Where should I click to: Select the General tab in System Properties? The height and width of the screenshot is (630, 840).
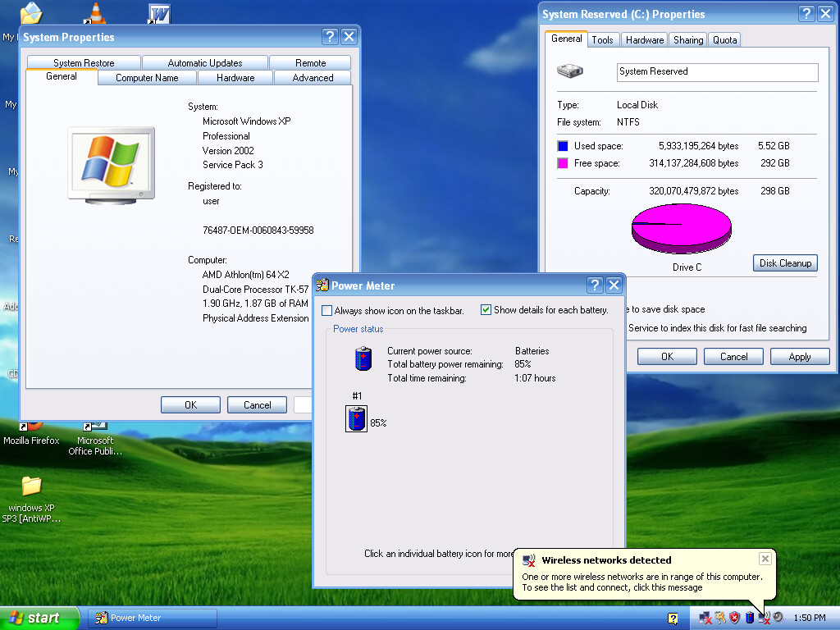tap(62, 76)
